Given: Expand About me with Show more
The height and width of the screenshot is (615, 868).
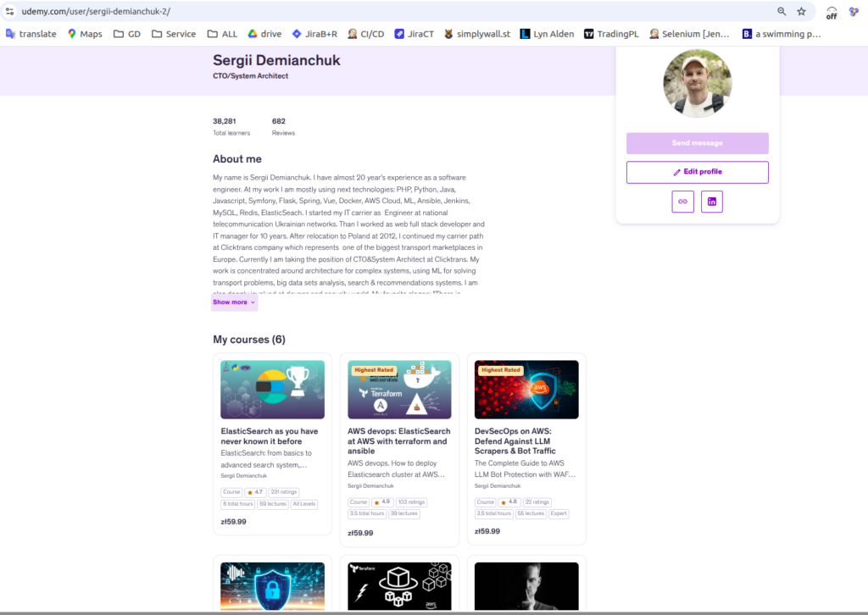Looking at the screenshot, I should (234, 302).
